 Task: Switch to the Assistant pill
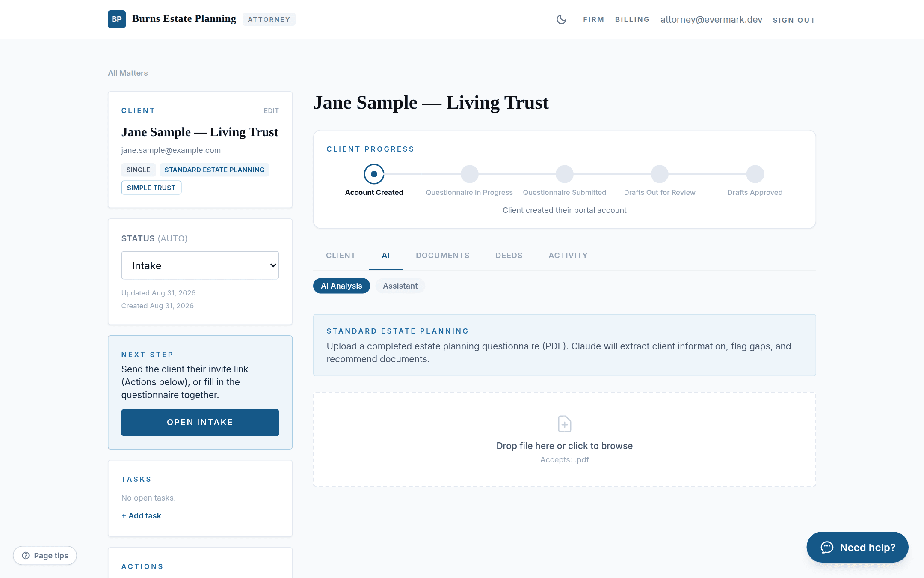400,286
